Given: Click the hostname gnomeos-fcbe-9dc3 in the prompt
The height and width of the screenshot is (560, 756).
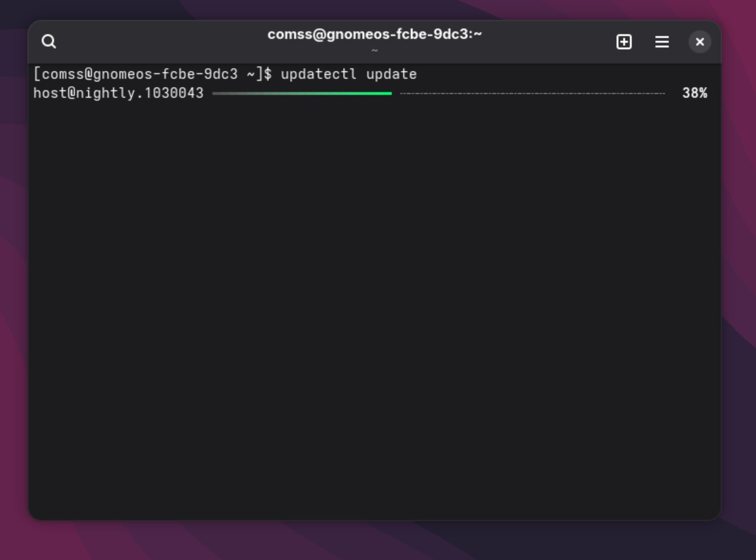Looking at the screenshot, I should pos(165,74).
